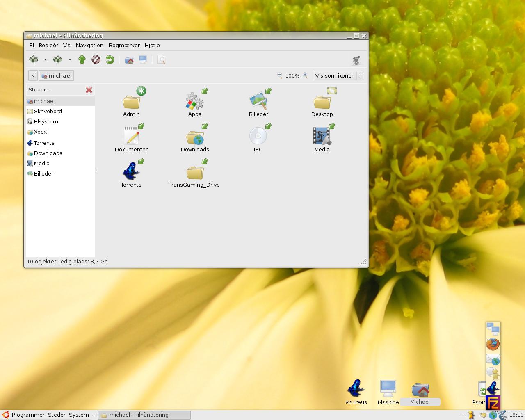Reload the current folder

(110, 60)
